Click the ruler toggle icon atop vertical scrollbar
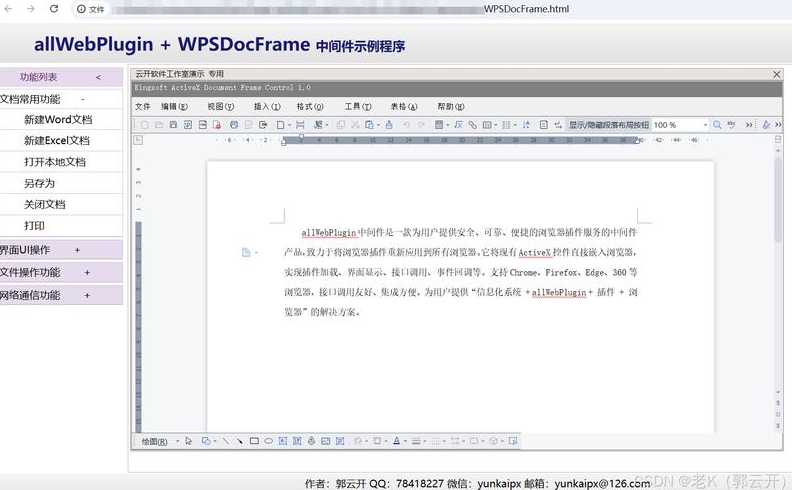792x490 pixels. coord(778,139)
